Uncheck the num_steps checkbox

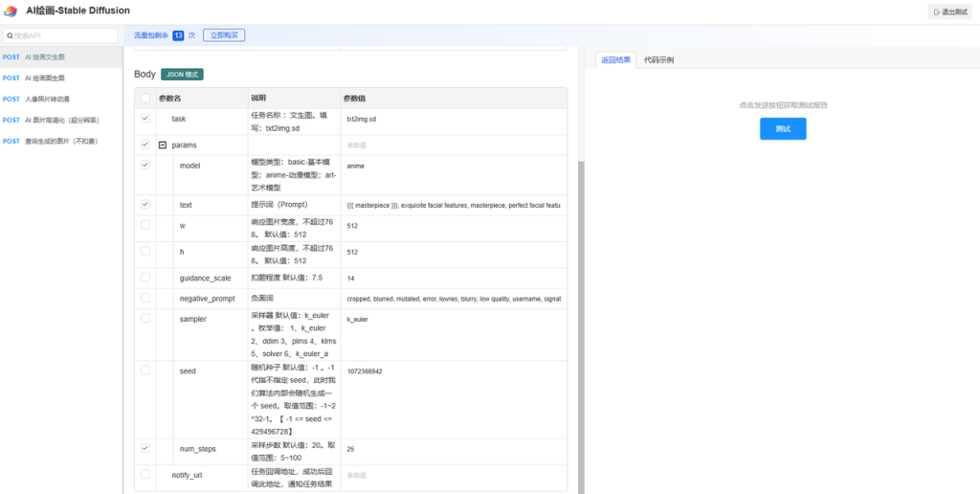pyautogui.click(x=145, y=448)
